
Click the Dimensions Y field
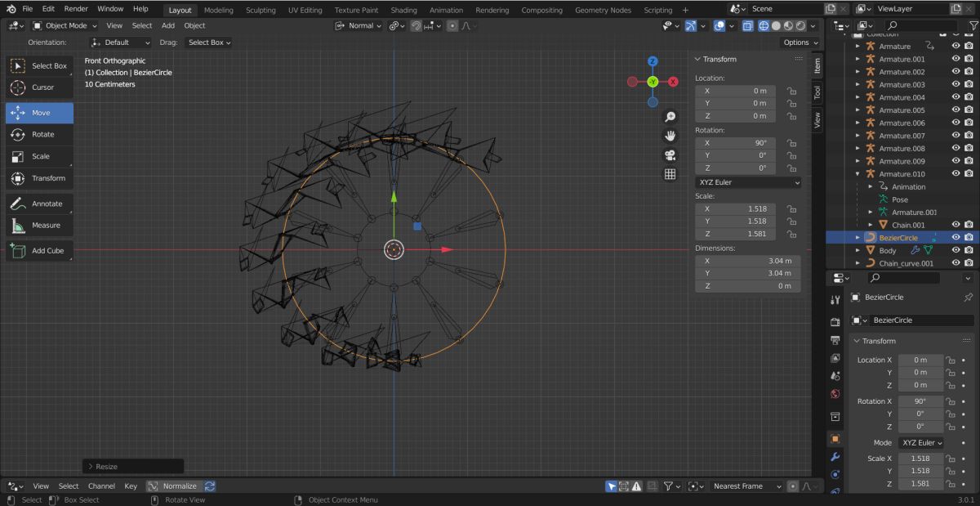(x=748, y=273)
